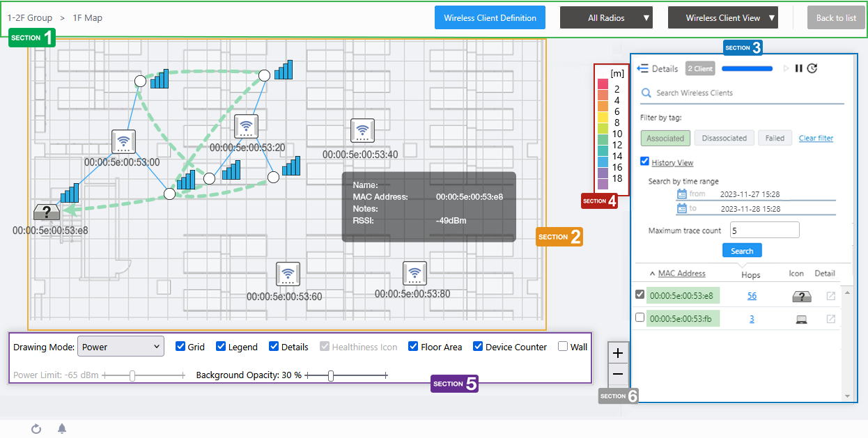The image size is (868, 438).
Task: Open the Drawing Mode Power dropdown
Action: pyautogui.click(x=119, y=346)
